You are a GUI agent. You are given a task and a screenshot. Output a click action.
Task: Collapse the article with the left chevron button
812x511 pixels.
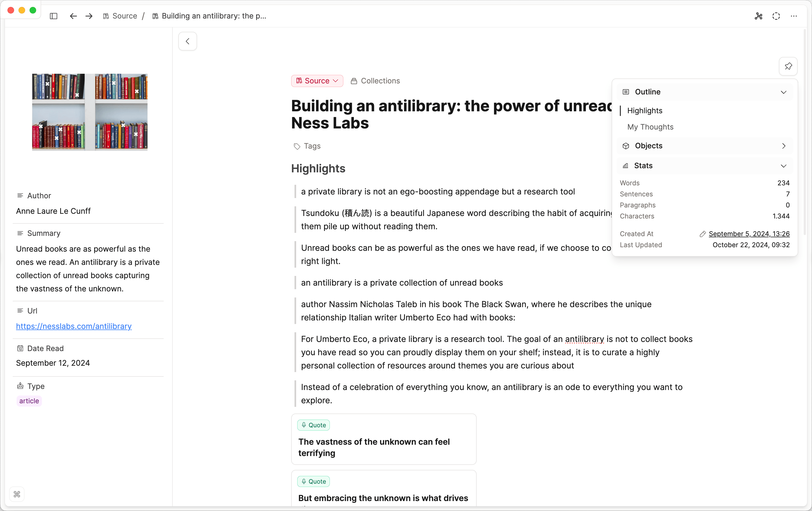187,41
